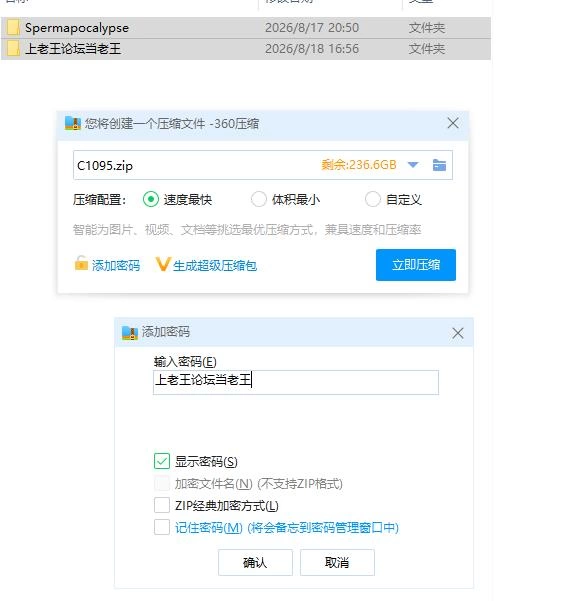
Task: Click folder icon of 上老王论坛当老王 row
Action: click(13, 49)
